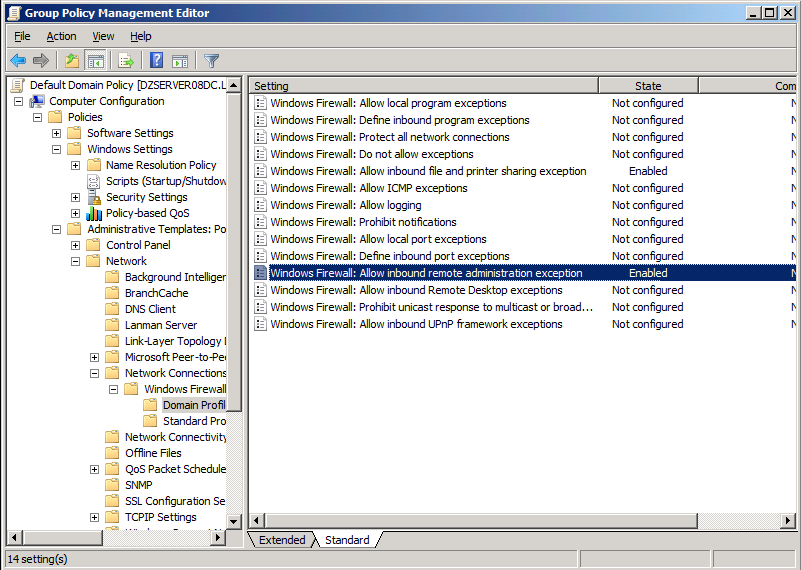Screen dimensions: 801x570
Task: Click the policy icon beside Allow ICMP exceptions
Action: click(x=261, y=188)
